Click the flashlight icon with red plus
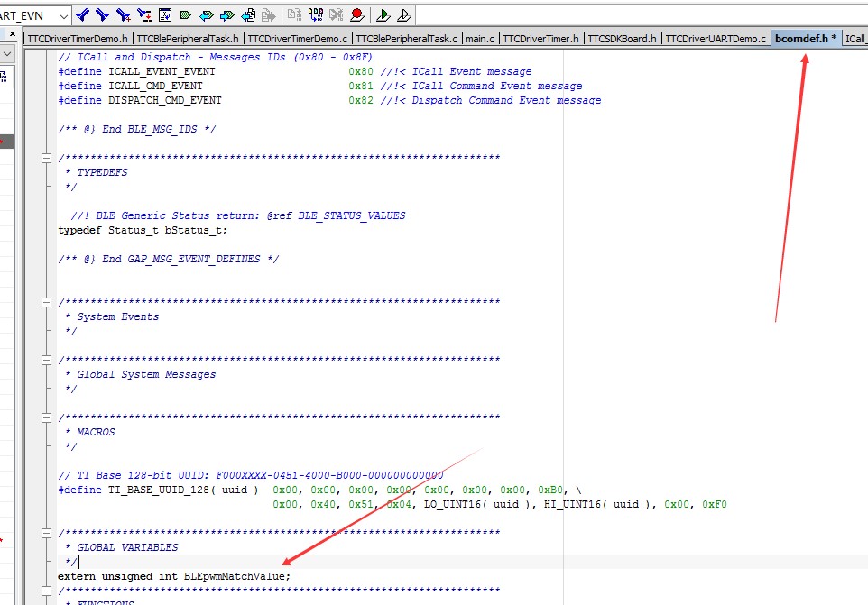Image resolution: width=868 pixels, height=605 pixels. click(124, 15)
